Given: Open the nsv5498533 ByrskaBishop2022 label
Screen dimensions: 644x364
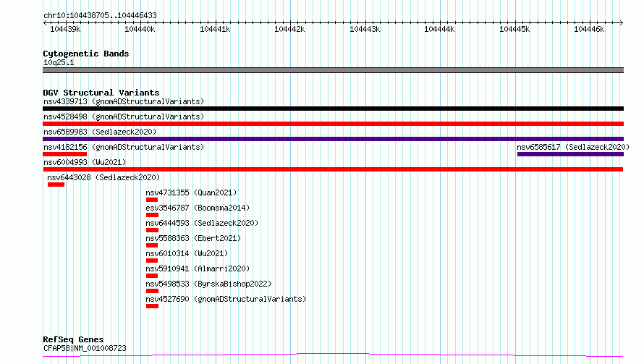Looking at the screenshot, I should point(208,284).
